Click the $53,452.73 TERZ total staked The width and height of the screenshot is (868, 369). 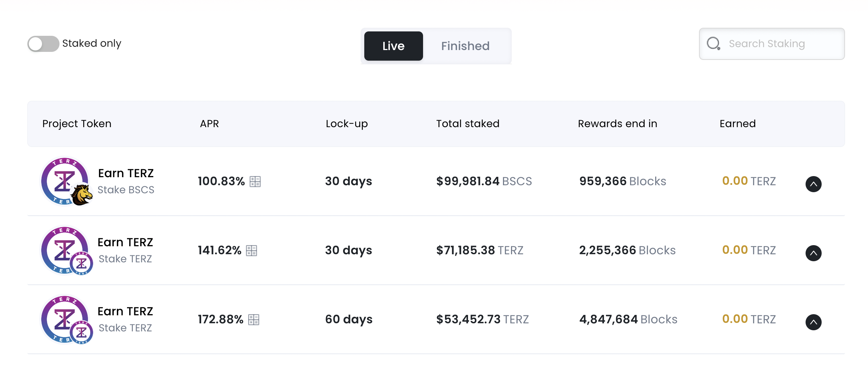coord(483,319)
